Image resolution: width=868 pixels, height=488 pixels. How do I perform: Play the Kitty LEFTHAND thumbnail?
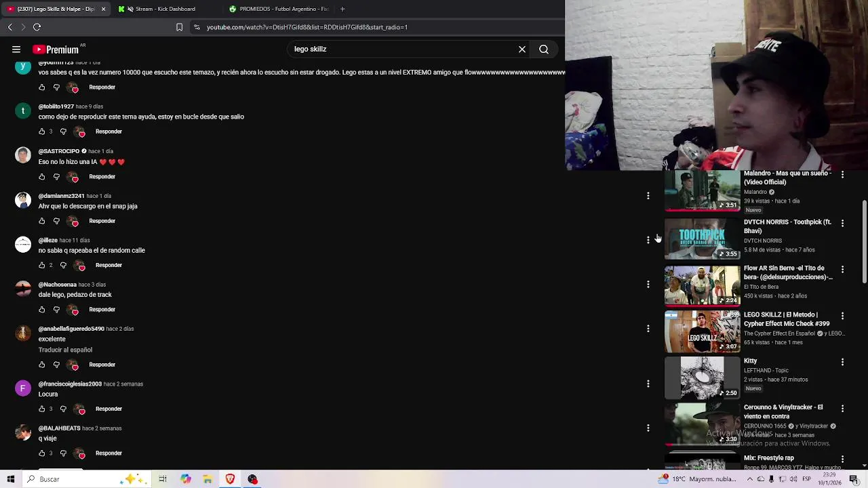click(702, 378)
